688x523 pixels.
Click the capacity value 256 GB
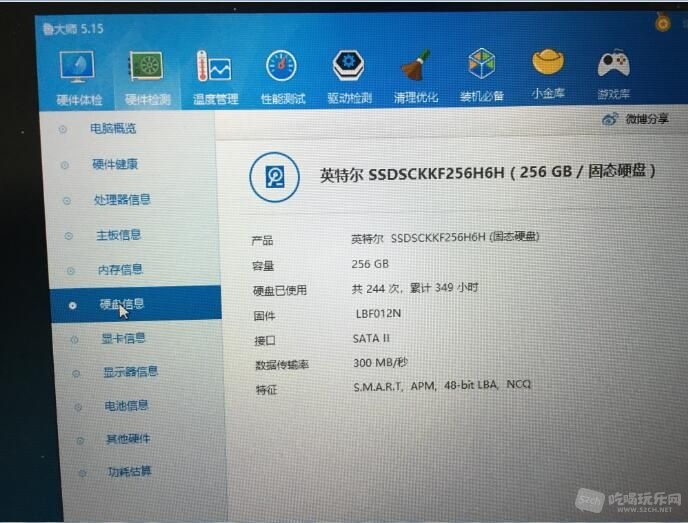370,264
